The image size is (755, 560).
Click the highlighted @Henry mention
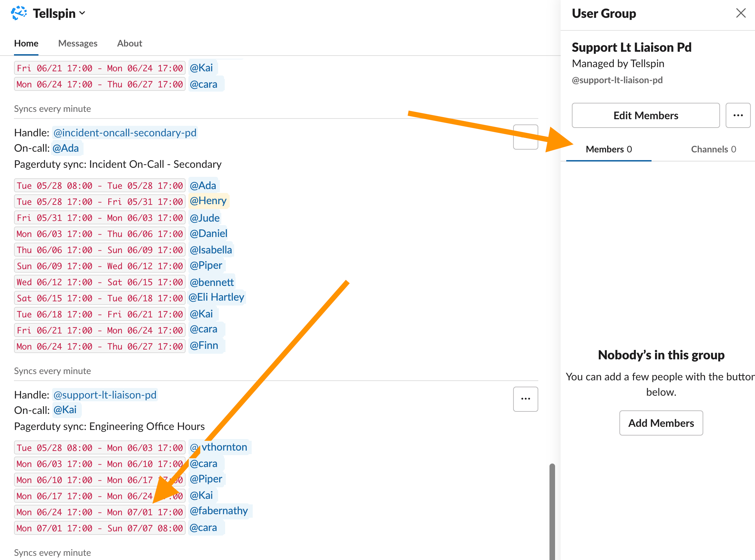tap(208, 201)
